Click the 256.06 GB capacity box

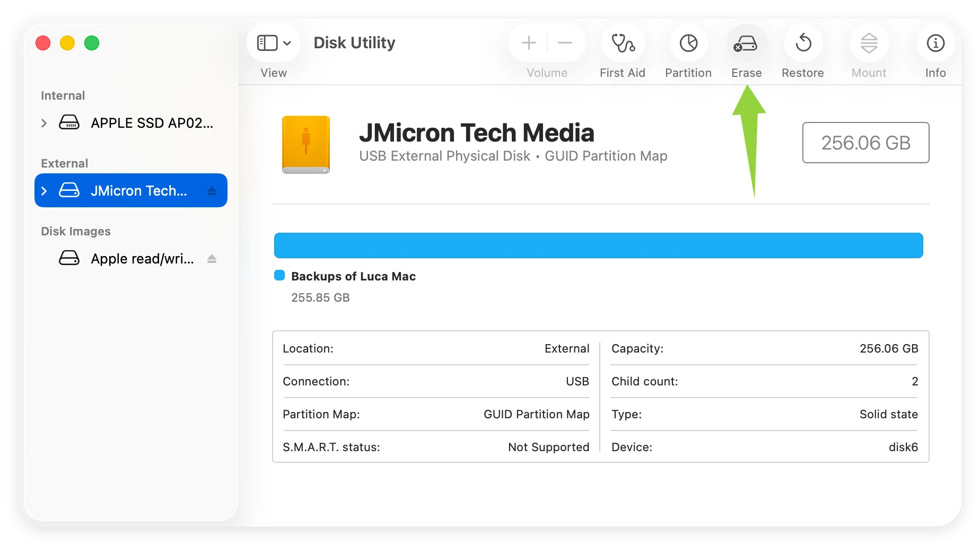coord(865,143)
